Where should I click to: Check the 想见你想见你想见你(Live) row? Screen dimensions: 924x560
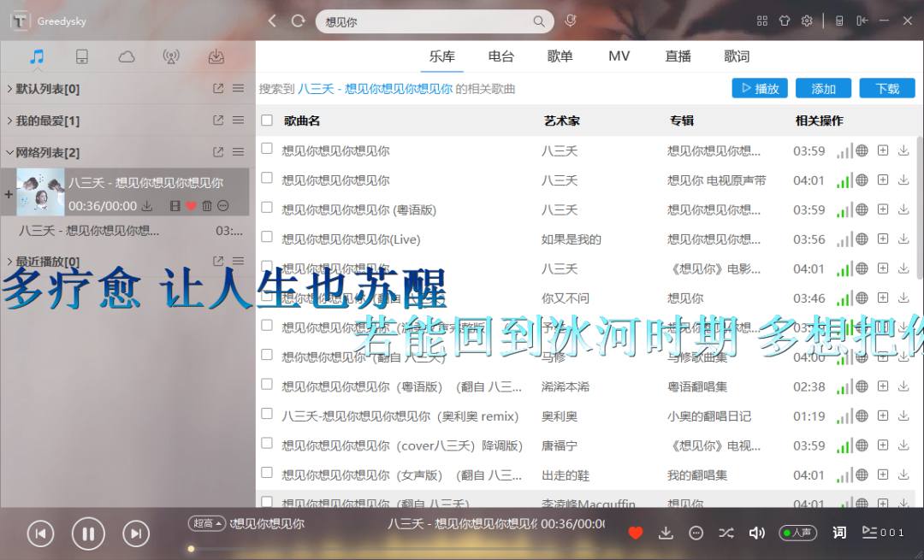[267, 237]
